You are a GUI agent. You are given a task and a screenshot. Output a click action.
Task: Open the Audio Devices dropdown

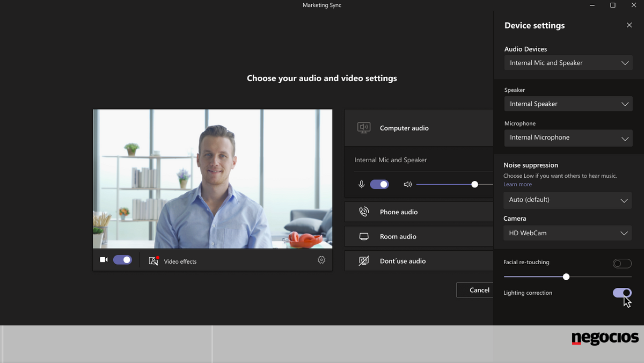point(568,63)
